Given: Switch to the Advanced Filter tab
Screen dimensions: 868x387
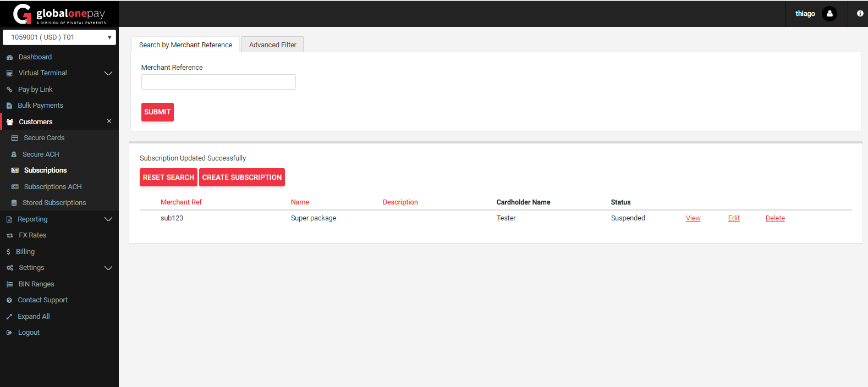Looking at the screenshot, I should pyautogui.click(x=273, y=45).
